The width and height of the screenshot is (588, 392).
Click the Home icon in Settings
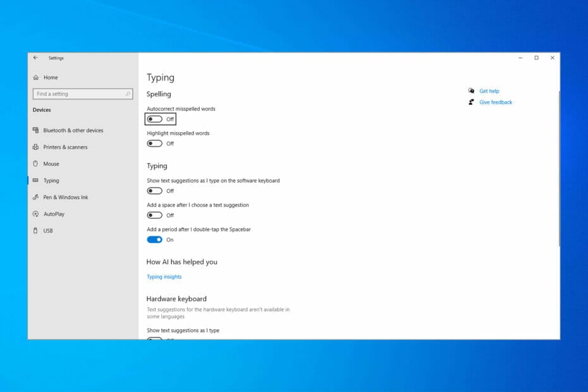pos(37,77)
